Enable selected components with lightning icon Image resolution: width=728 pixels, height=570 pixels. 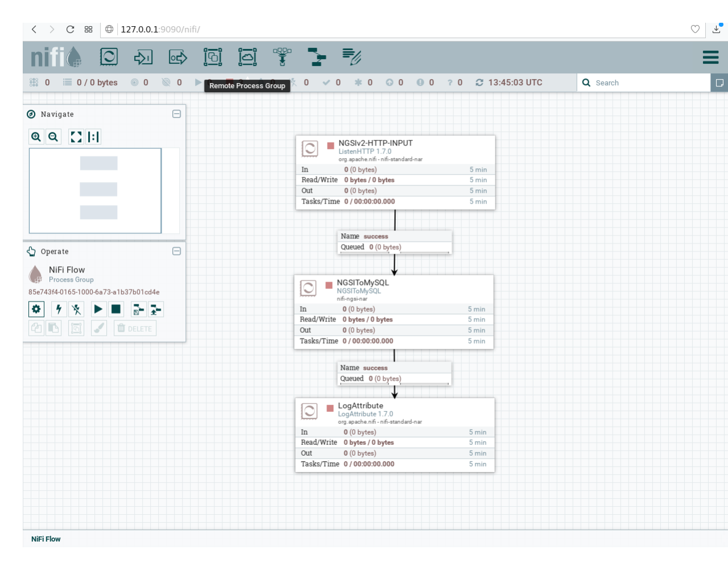tap(59, 309)
